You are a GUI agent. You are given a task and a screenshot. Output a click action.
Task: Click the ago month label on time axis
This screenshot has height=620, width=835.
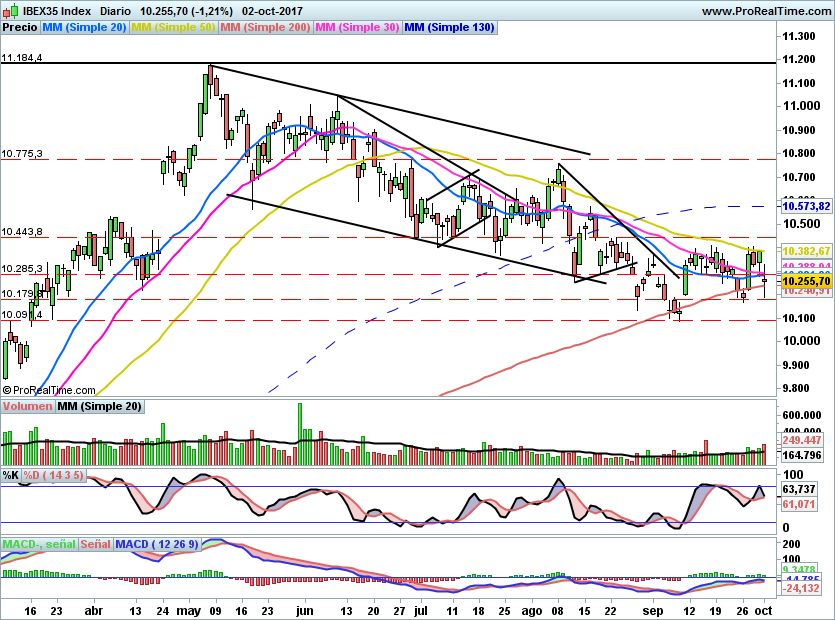tap(531, 611)
